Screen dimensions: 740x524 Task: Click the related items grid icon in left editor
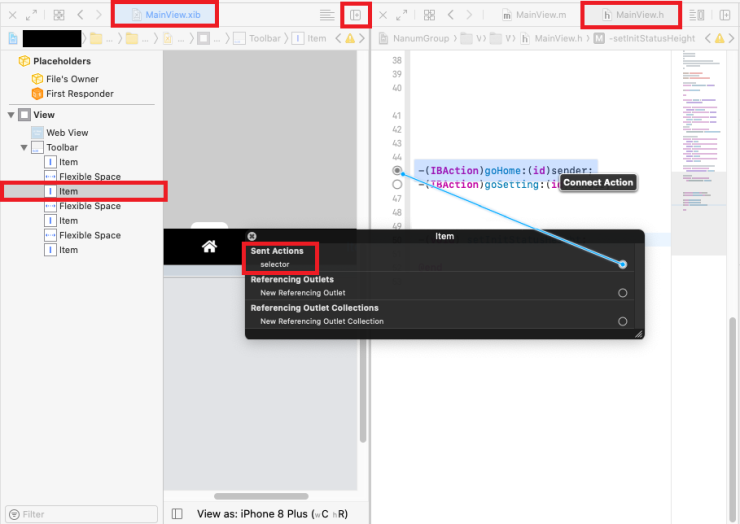click(x=59, y=15)
